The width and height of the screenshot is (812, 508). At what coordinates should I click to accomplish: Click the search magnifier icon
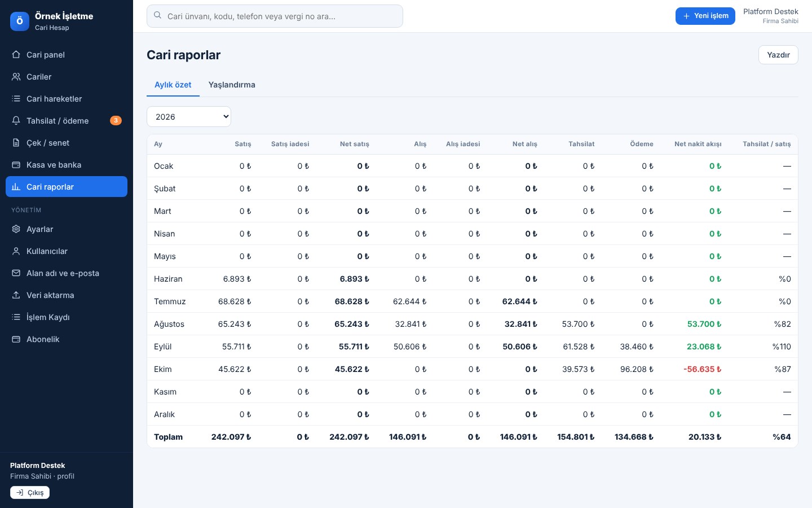(158, 16)
